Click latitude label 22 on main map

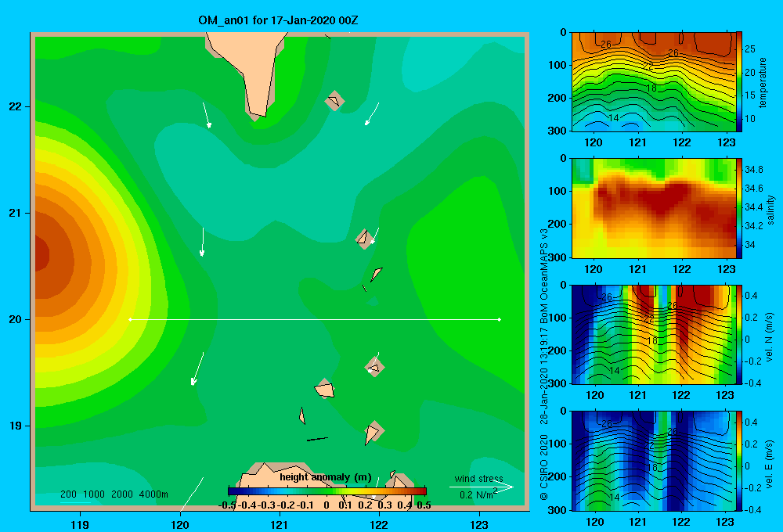click(x=16, y=106)
